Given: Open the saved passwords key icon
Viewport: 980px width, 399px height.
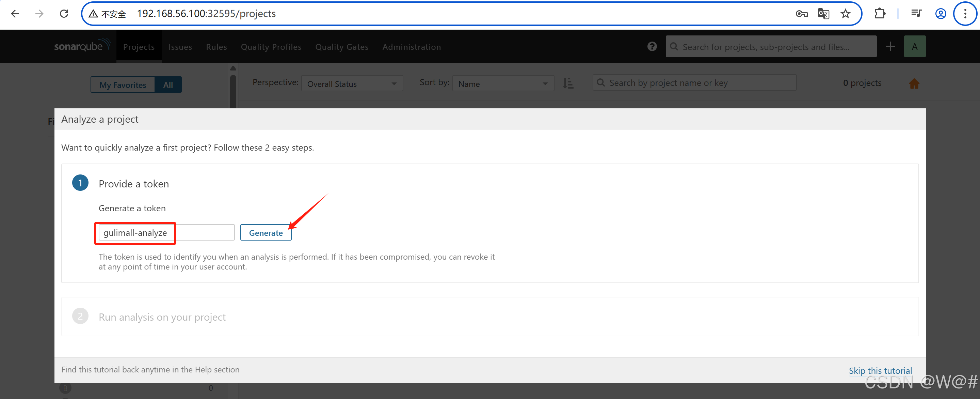Looking at the screenshot, I should 802,14.
